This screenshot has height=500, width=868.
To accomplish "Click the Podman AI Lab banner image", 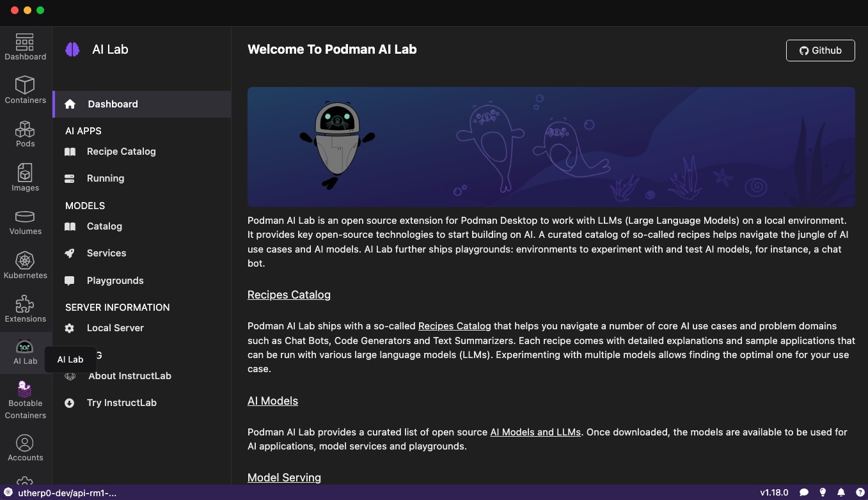I will coord(551,147).
